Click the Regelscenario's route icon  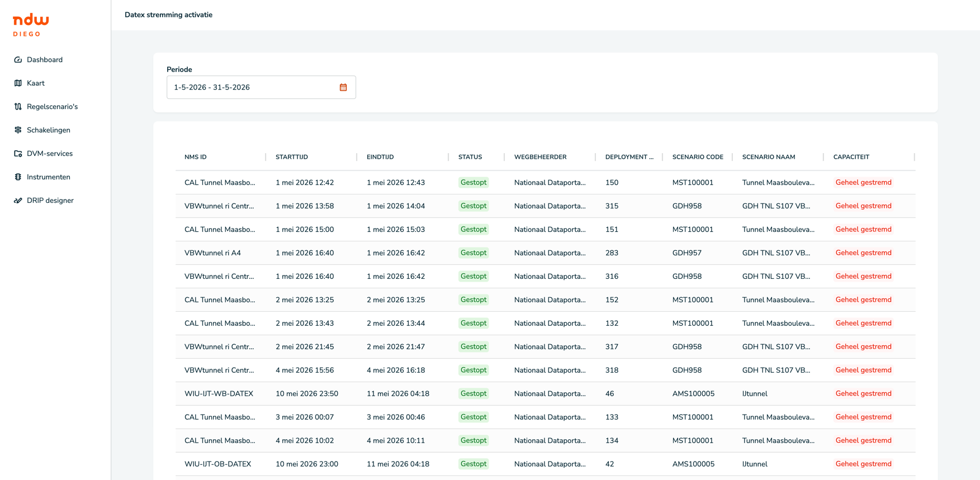pyautogui.click(x=18, y=107)
